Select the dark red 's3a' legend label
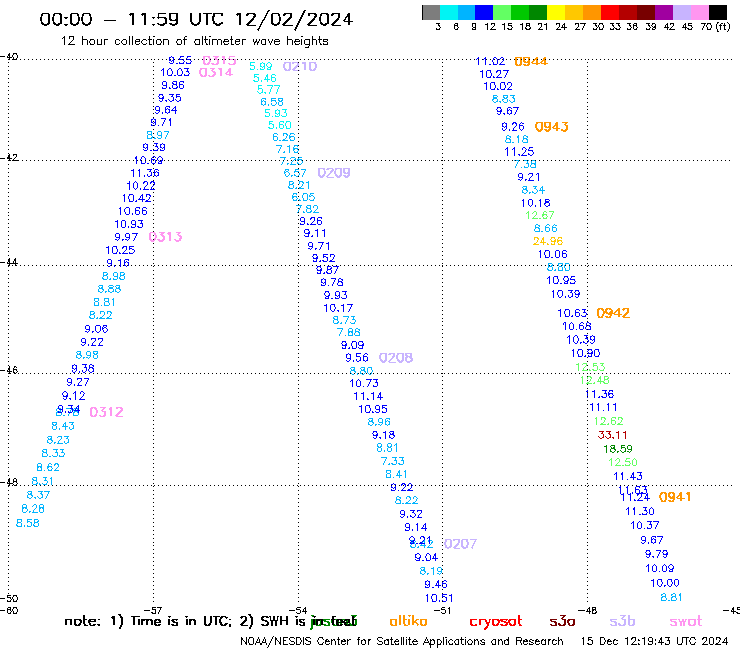Viewport: 740px width, 650px height. (562, 621)
